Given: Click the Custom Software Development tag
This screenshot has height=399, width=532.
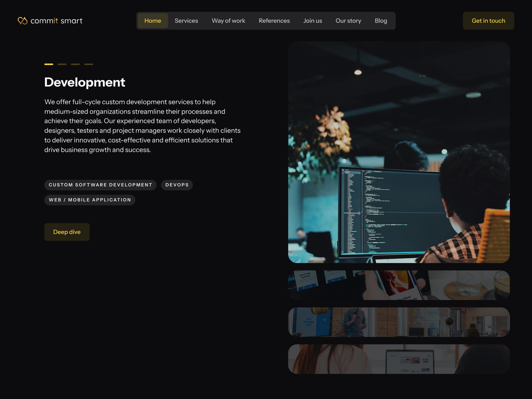Looking at the screenshot, I should pyautogui.click(x=101, y=185).
